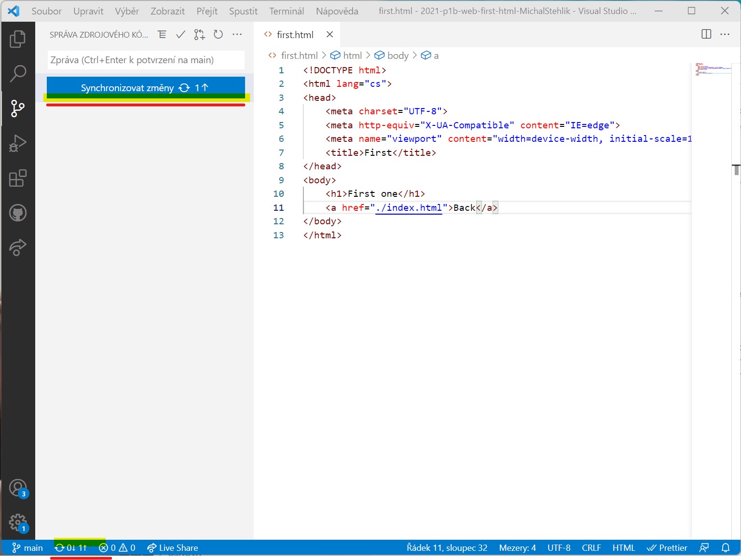741x560 pixels.
Task: Refresh the source control panel
Action: [x=218, y=34]
